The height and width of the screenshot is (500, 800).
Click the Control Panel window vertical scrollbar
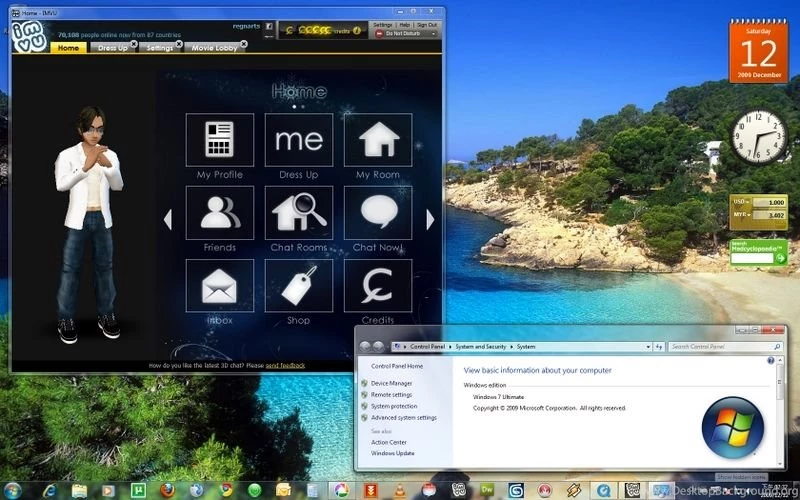click(x=780, y=411)
